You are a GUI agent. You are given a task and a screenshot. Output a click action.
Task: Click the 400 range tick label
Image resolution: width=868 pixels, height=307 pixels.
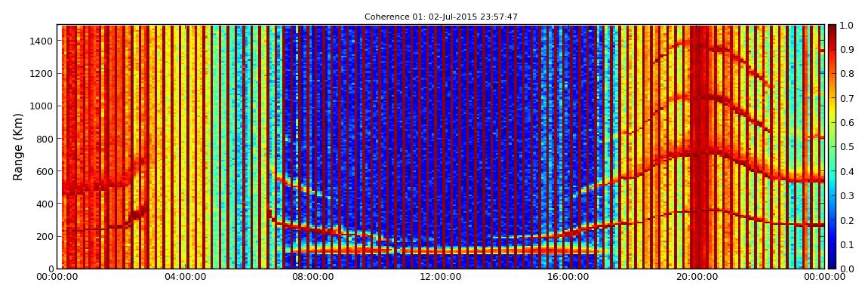[45, 204]
